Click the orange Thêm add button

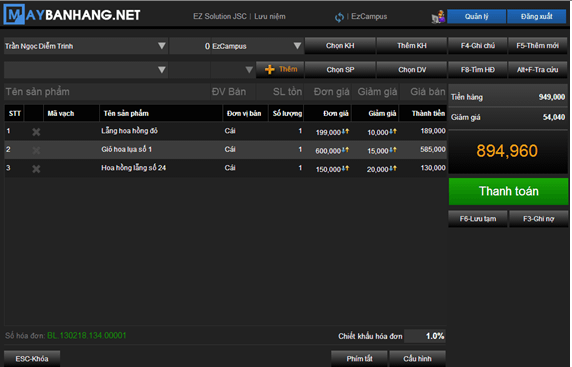tap(280, 69)
